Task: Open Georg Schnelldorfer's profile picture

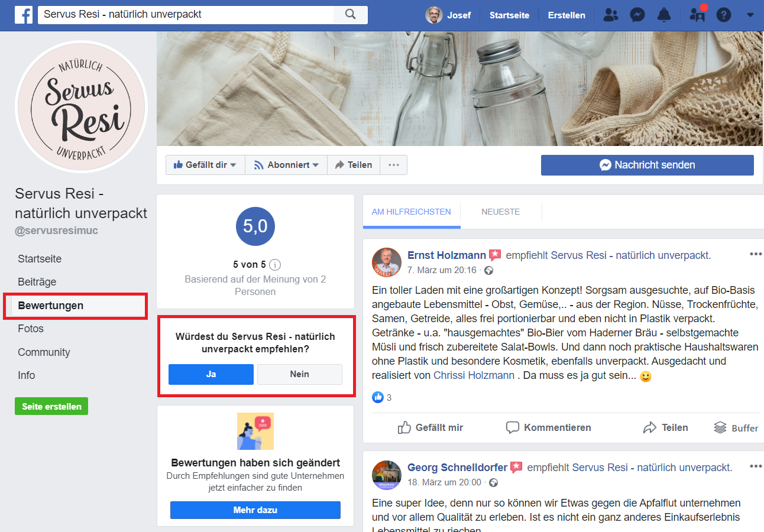Action: (387, 475)
